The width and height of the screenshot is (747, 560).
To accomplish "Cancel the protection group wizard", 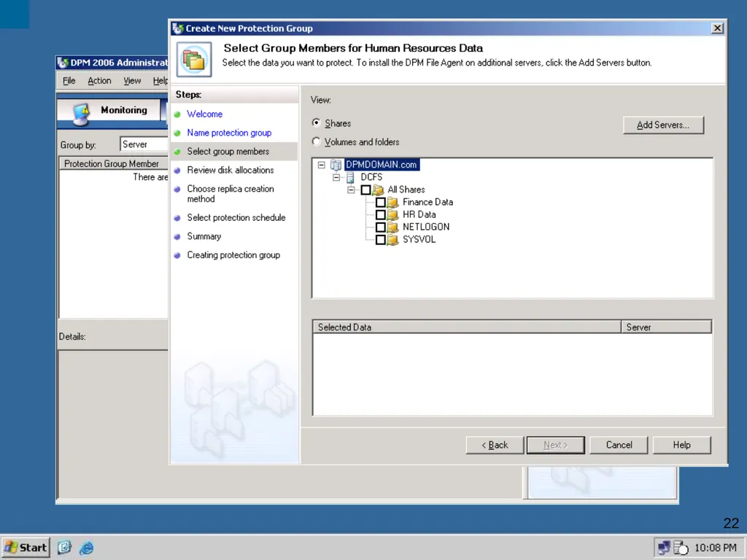I will coord(619,445).
